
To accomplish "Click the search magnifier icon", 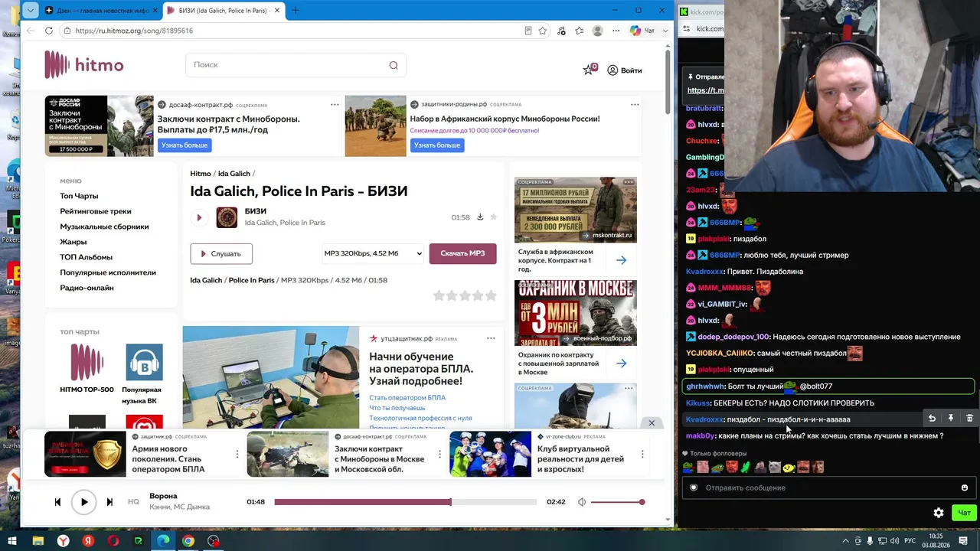I will click(x=394, y=65).
